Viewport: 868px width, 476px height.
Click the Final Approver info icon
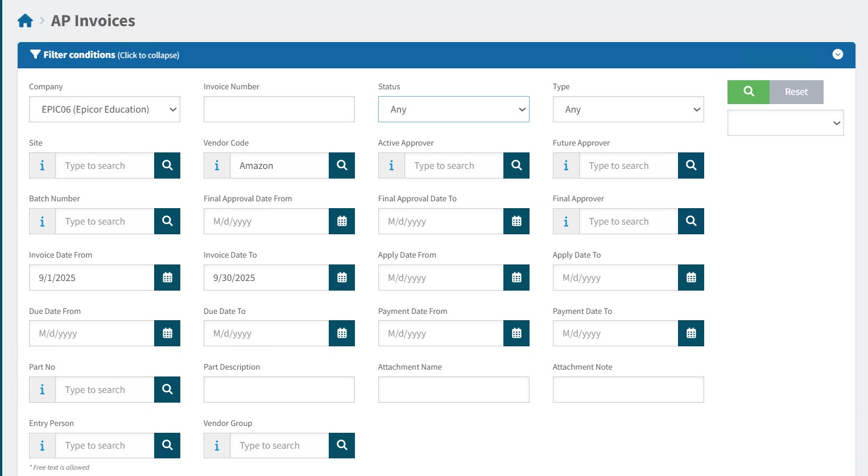566,221
